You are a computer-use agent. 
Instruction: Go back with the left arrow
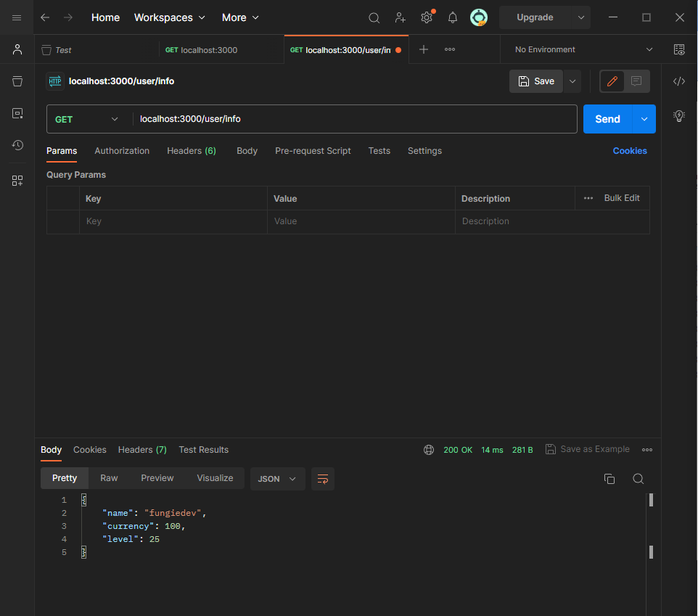pos(45,17)
